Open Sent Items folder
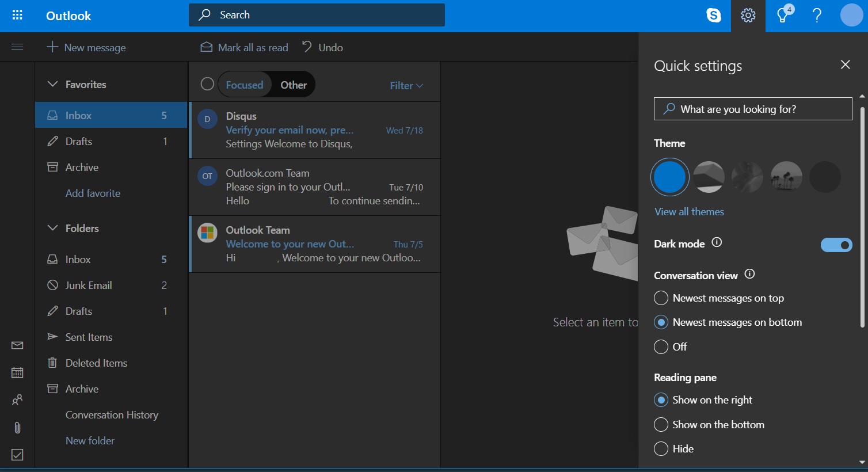The image size is (868, 472). pyautogui.click(x=111, y=337)
